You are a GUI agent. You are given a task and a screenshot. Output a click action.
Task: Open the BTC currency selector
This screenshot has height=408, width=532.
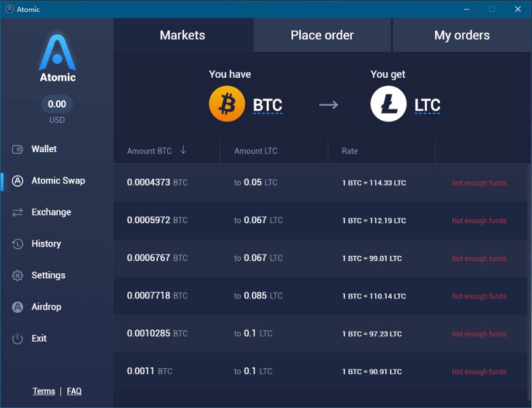click(267, 106)
